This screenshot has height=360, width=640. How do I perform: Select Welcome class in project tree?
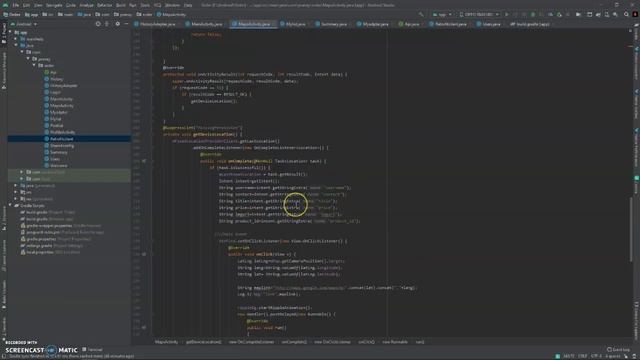(x=56, y=165)
